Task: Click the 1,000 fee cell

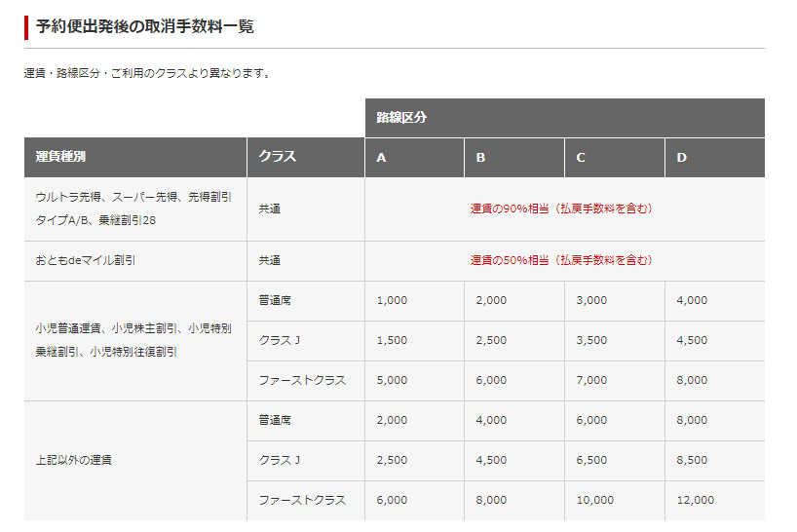Action: [414, 301]
